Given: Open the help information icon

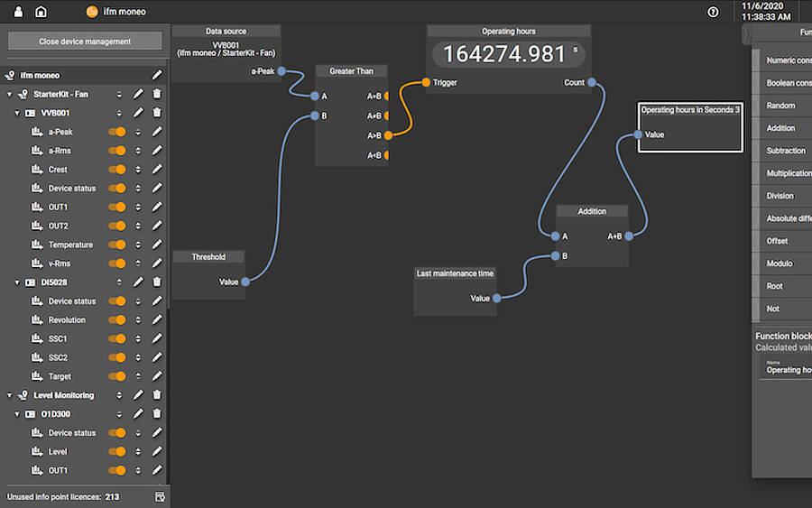Looking at the screenshot, I should coord(713,12).
